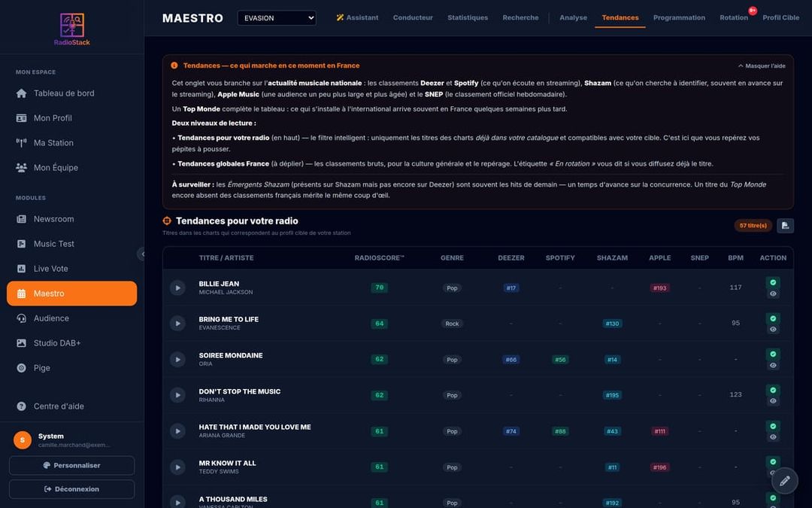Toggle eye icon for Bring Me To Life
Viewport: 812px width, 508px height.
773,330
